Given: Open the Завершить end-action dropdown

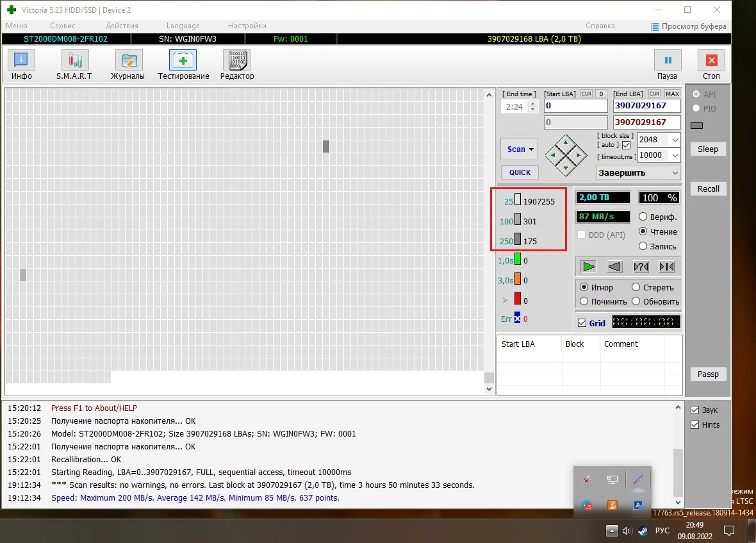Looking at the screenshot, I should [638, 172].
